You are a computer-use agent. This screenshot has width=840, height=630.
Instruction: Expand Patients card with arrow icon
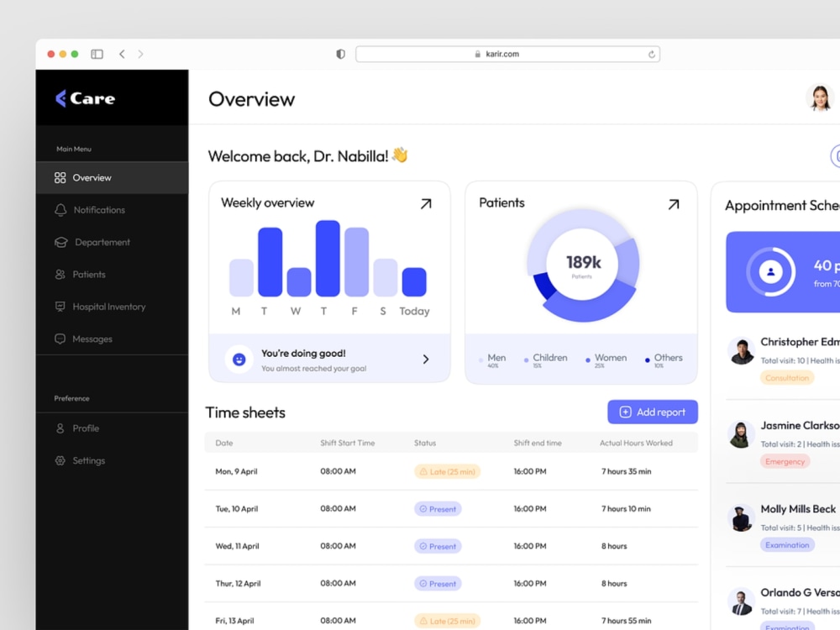pyautogui.click(x=674, y=204)
